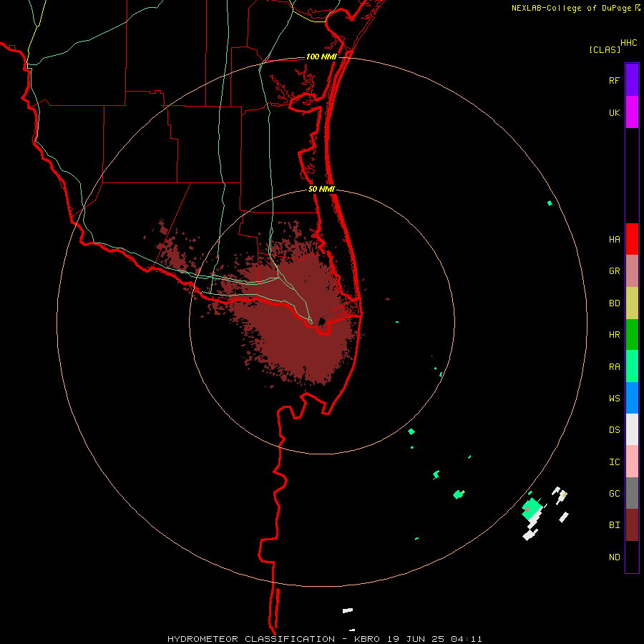Click the HR dark green legend swatch
The image size is (644, 644).
[632, 335]
